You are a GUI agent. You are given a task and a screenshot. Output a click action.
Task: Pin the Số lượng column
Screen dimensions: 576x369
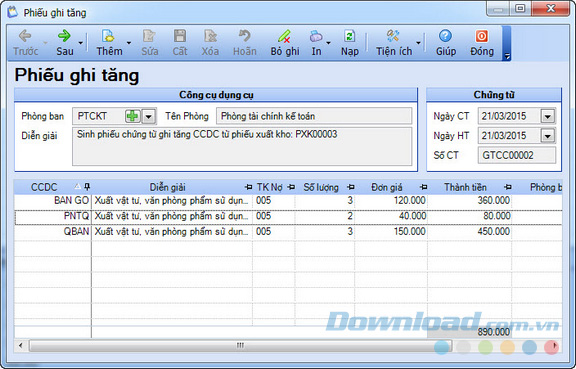(351, 187)
